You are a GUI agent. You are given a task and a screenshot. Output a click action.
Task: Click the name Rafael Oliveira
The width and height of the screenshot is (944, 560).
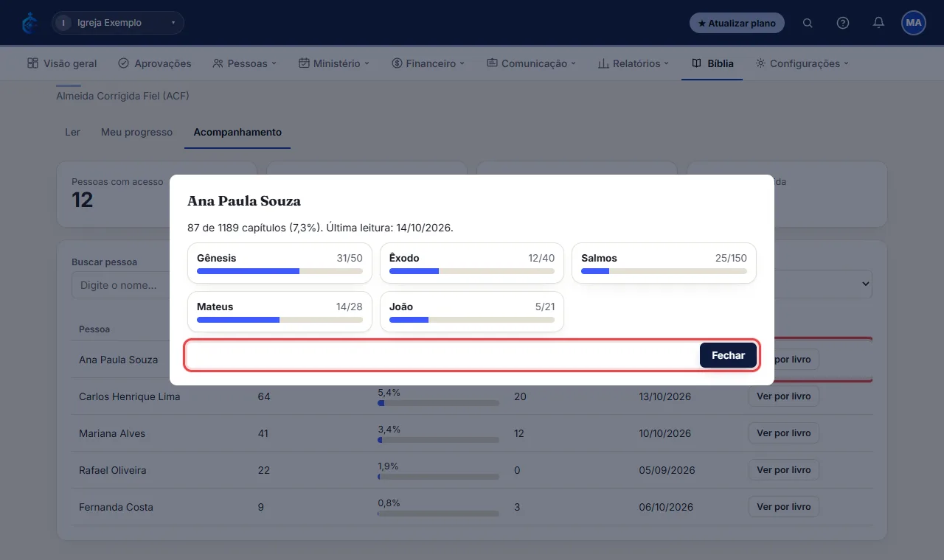113,470
